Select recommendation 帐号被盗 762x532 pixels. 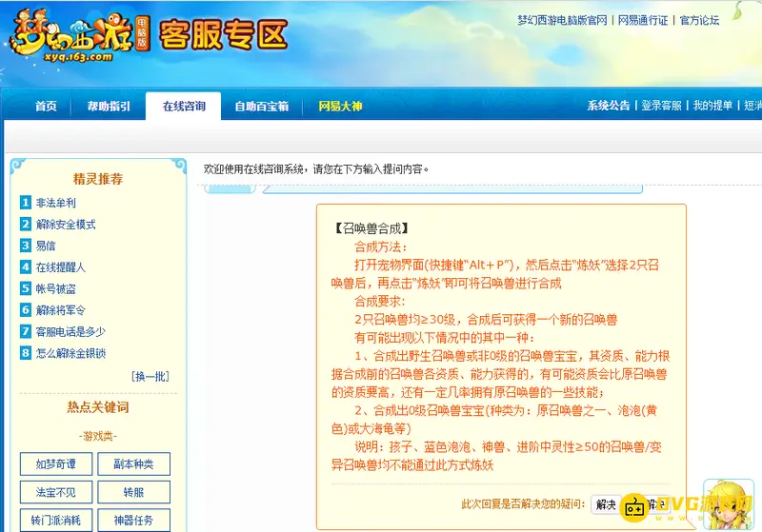56,288
